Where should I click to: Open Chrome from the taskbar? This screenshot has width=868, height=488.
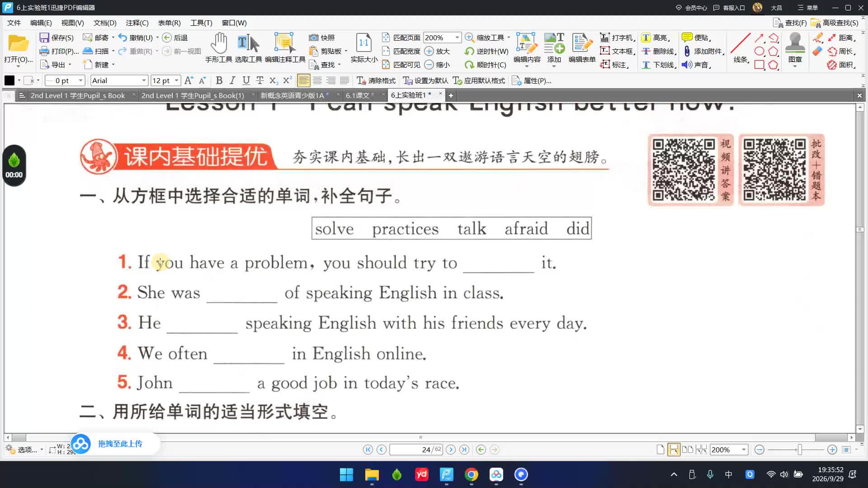[x=471, y=474]
